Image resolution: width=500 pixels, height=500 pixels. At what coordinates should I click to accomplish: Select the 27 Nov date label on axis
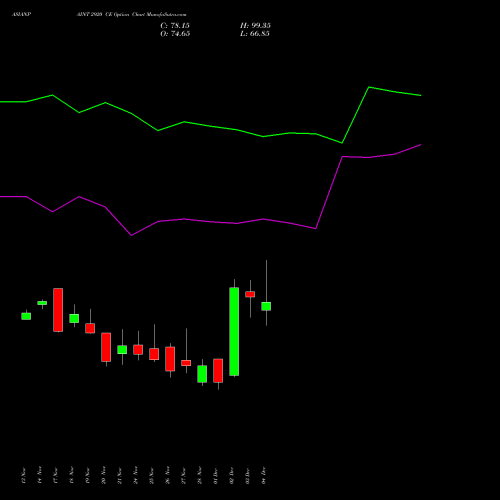[184, 475]
